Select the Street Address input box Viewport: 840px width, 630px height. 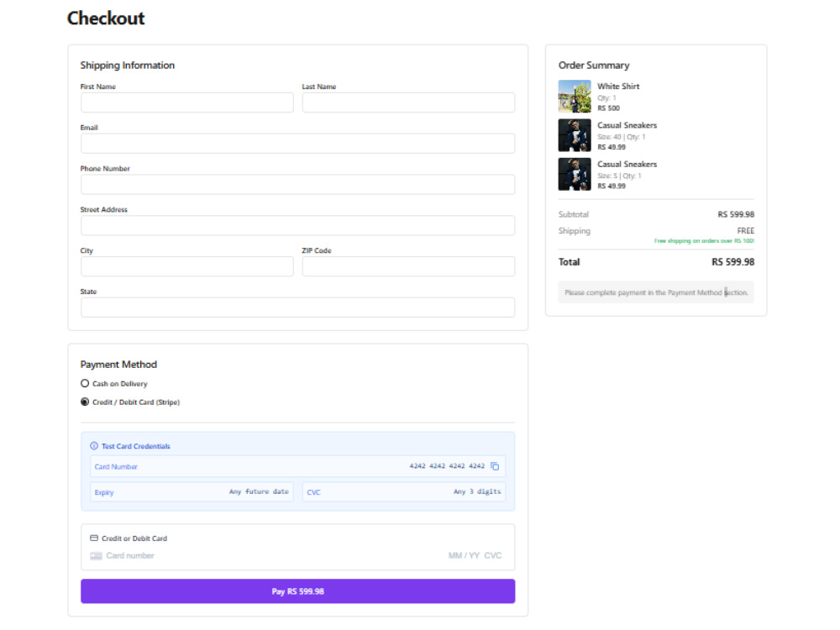[298, 225]
